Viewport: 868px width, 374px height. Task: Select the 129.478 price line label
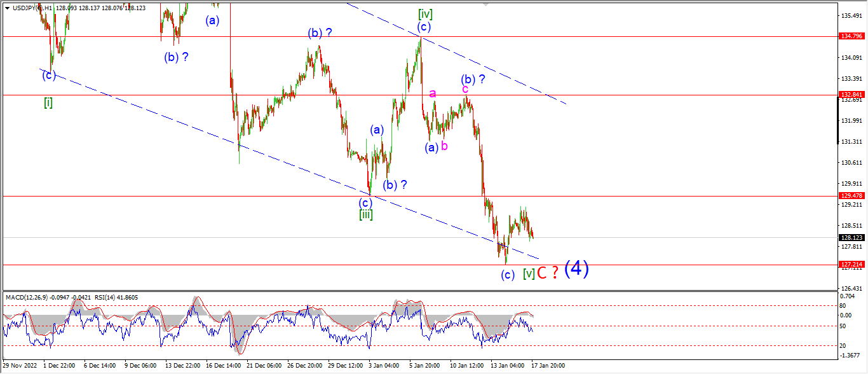click(851, 196)
